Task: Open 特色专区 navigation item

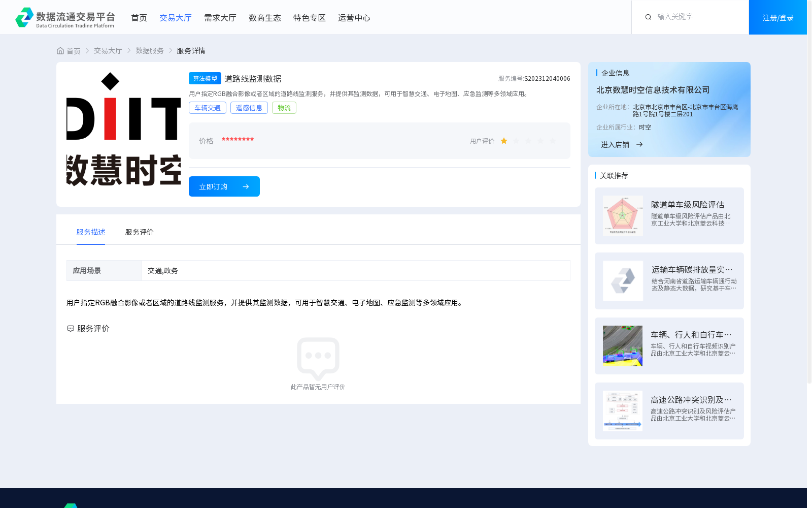Action: click(310, 18)
